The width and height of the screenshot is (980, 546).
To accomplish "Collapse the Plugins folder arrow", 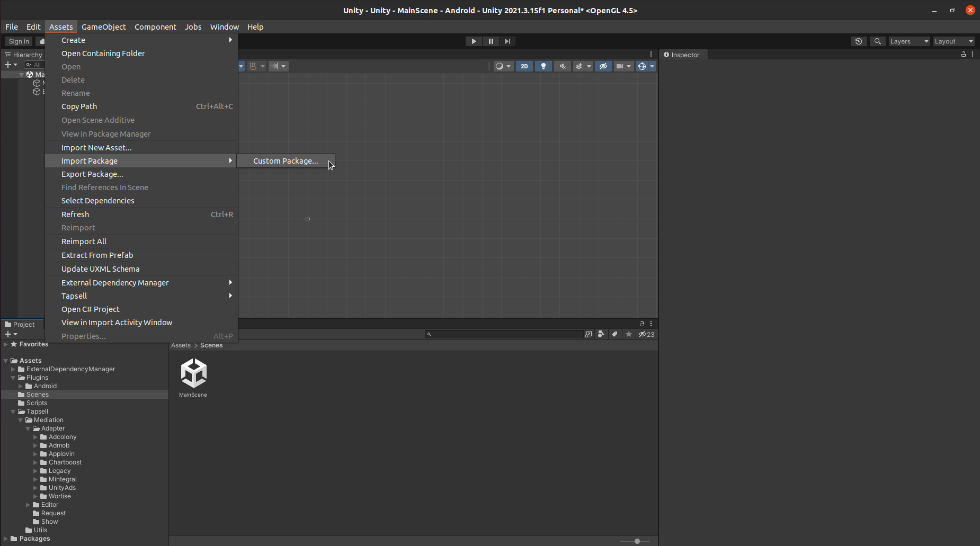I will (13, 378).
